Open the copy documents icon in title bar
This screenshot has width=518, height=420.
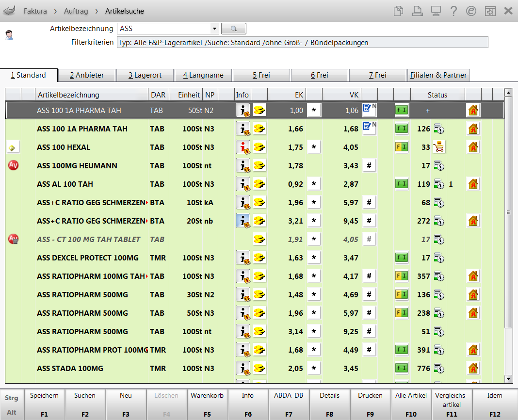point(398,11)
